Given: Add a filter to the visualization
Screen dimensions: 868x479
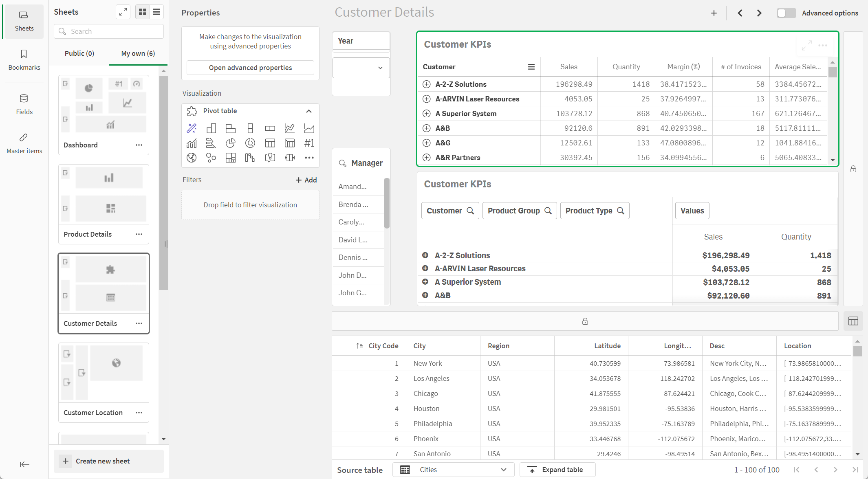Looking at the screenshot, I should tap(306, 179).
